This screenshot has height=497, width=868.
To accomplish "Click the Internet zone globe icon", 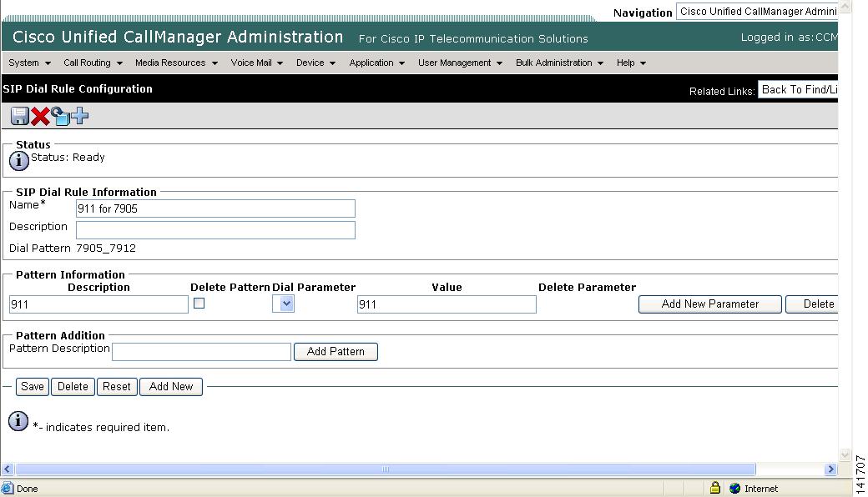I will point(734,488).
